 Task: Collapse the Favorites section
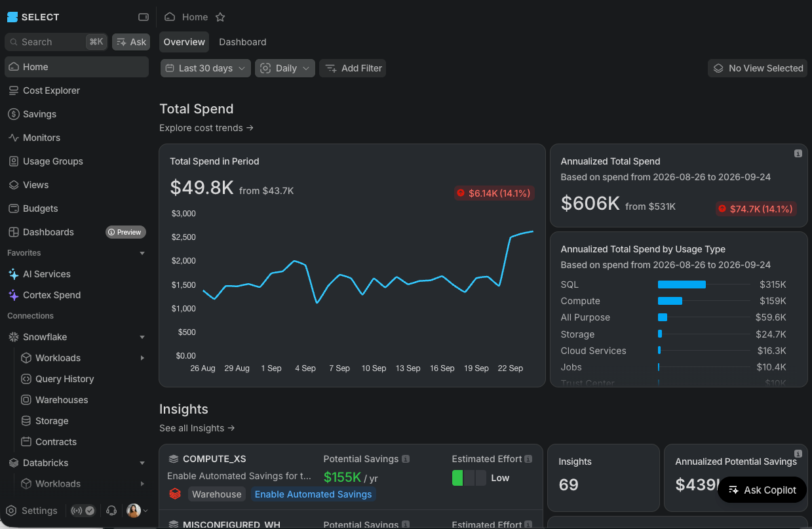(x=142, y=253)
